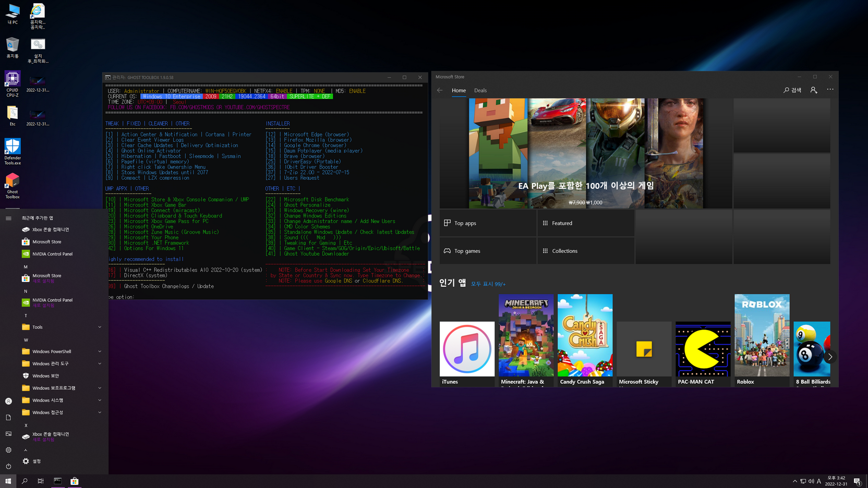The height and width of the screenshot is (488, 868).
Task: Open the Microsoft Store account profile icon
Action: 814,90
